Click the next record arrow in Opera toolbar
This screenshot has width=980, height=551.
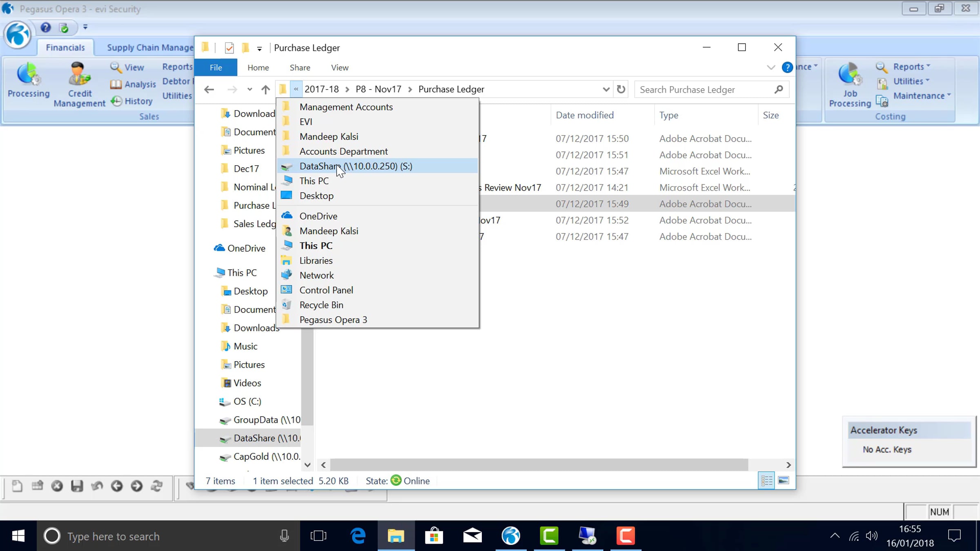[x=136, y=486]
